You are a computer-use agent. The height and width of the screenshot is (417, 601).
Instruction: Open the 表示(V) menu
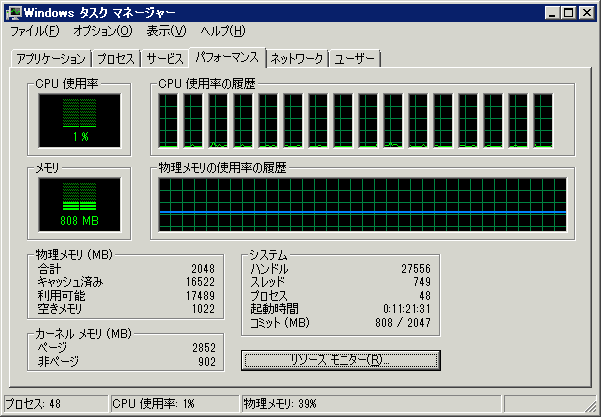pyautogui.click(x=166, y=31)
